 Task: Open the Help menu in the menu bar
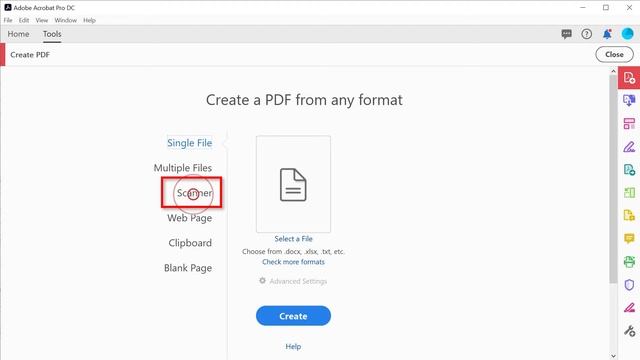tap(89, 20)
